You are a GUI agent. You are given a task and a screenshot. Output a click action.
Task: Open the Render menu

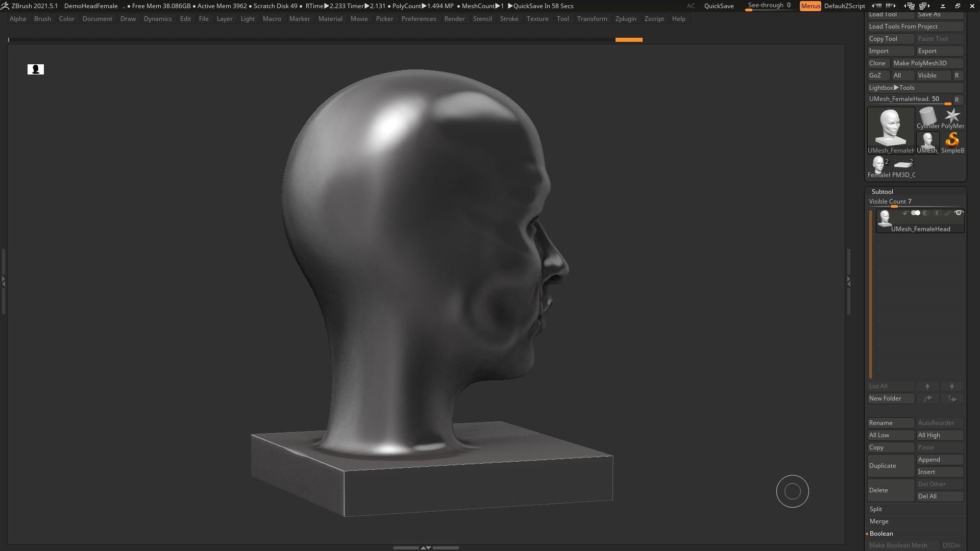(x=454, y=18)
